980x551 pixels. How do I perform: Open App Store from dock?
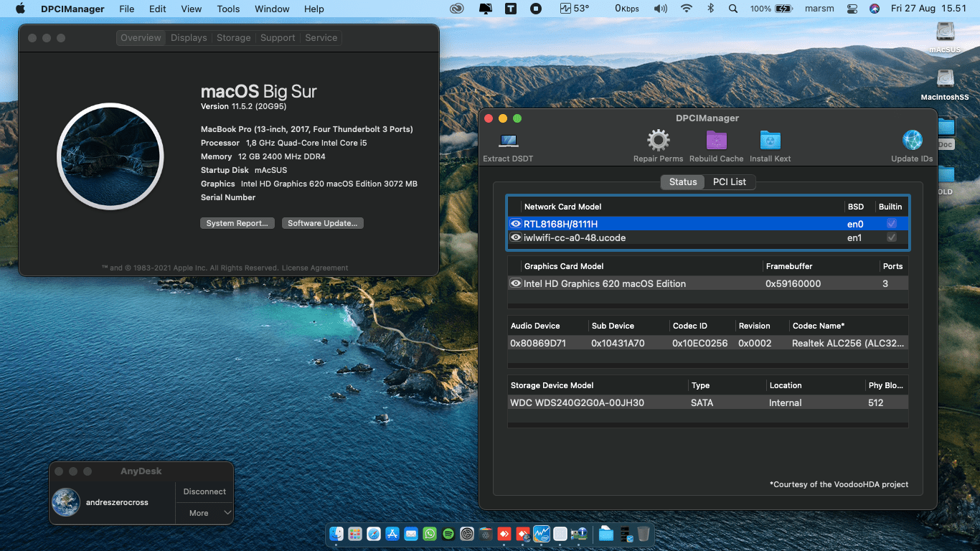392,534
